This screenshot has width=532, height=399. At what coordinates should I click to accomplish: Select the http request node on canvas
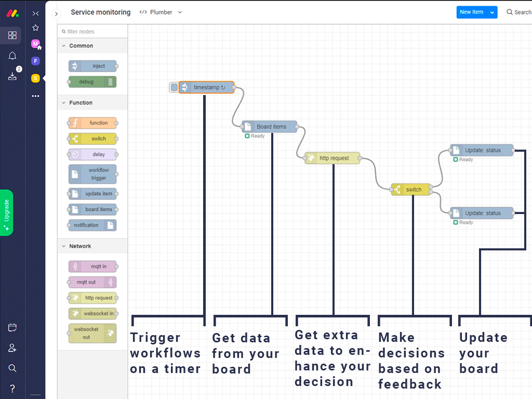click(x=332, y=158)
